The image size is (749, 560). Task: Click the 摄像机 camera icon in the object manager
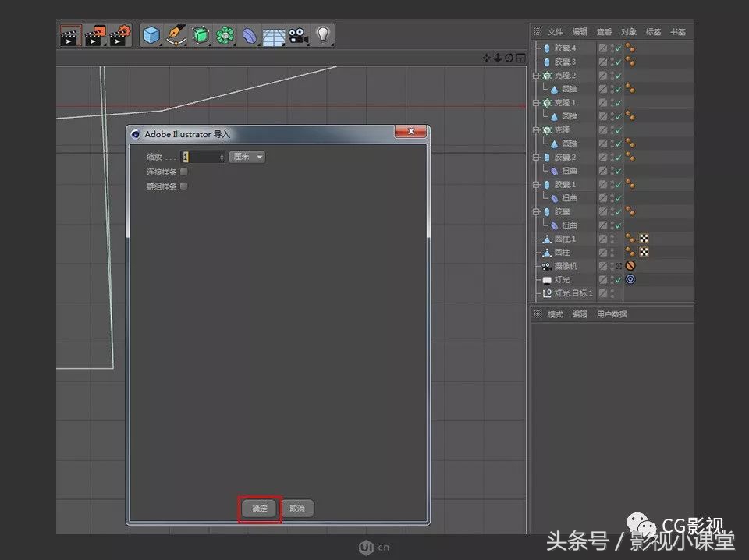(546, 266)
